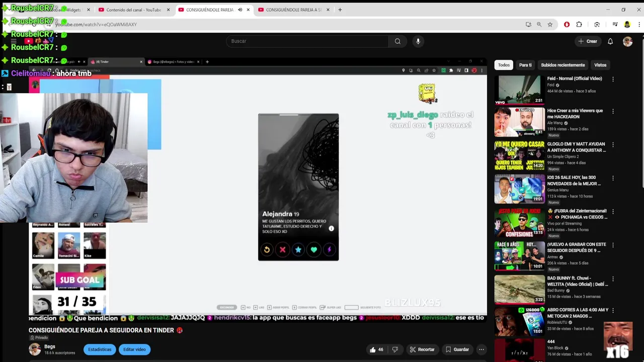Close the Contenido del canal tab

(x=168, y=10)
